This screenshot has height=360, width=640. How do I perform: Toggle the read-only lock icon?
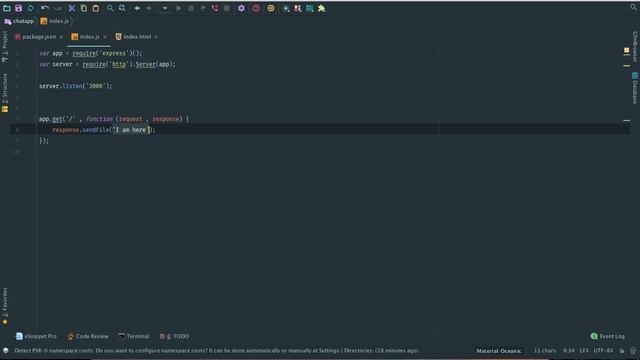[622, 351]
